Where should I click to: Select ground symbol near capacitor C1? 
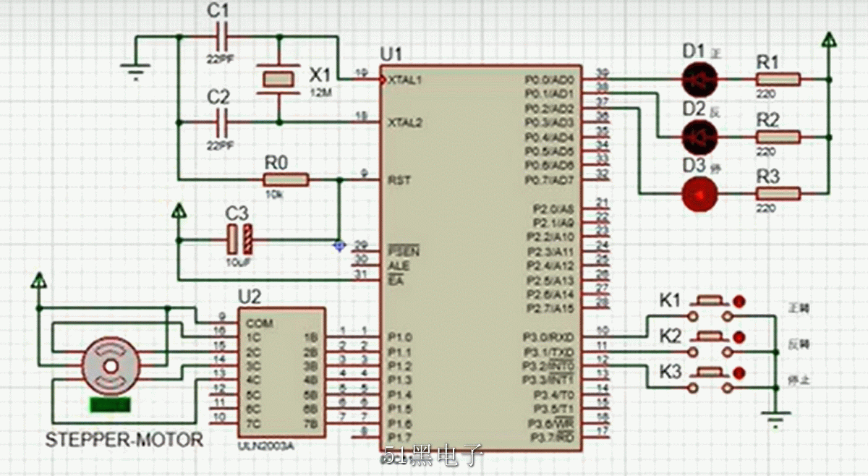135,69
